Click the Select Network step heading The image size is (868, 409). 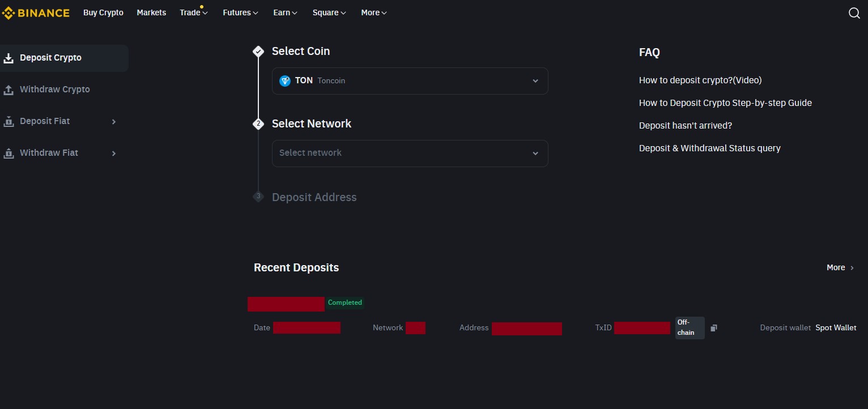click(x=312, y=124)
